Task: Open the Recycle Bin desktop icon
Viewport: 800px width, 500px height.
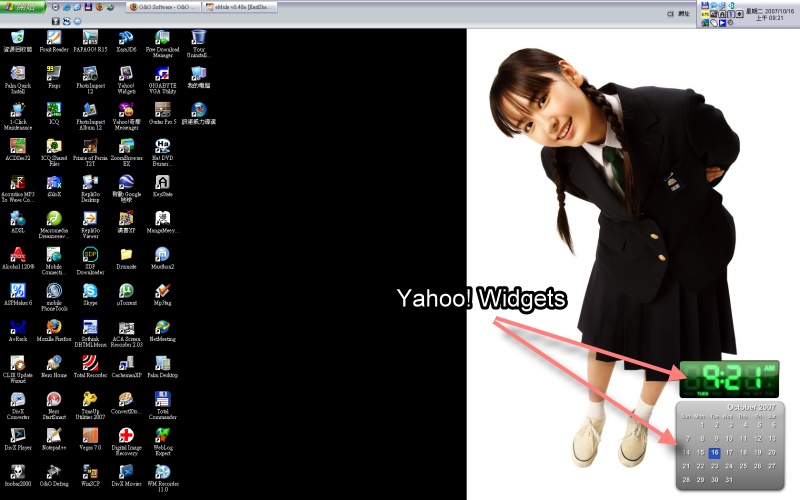Action: (x=18, y=41)
